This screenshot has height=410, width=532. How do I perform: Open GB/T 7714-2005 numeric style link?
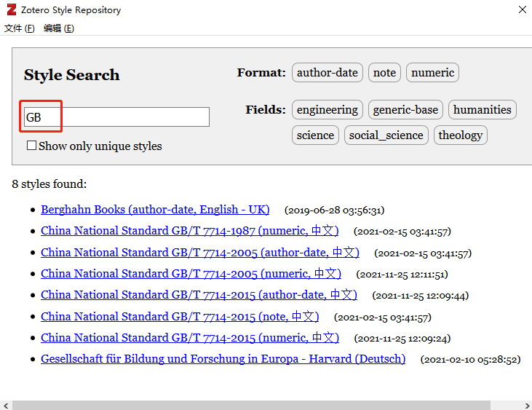pos(191,274)
